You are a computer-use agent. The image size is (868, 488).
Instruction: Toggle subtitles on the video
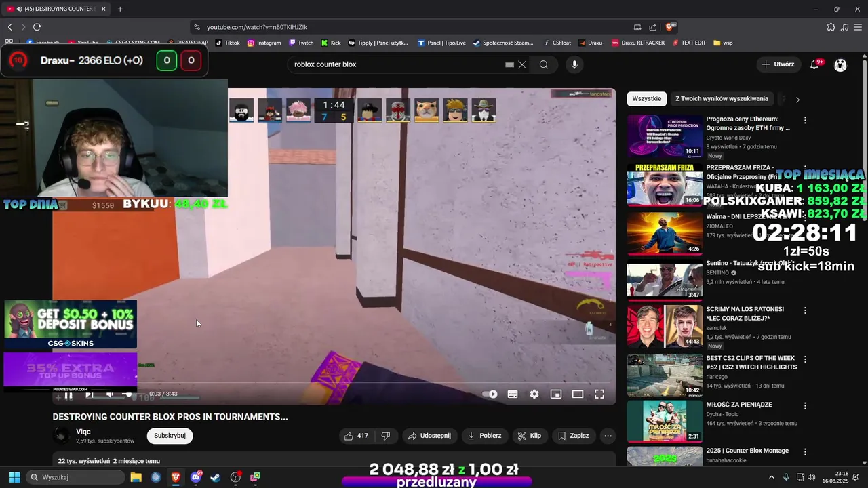(513, 394)
